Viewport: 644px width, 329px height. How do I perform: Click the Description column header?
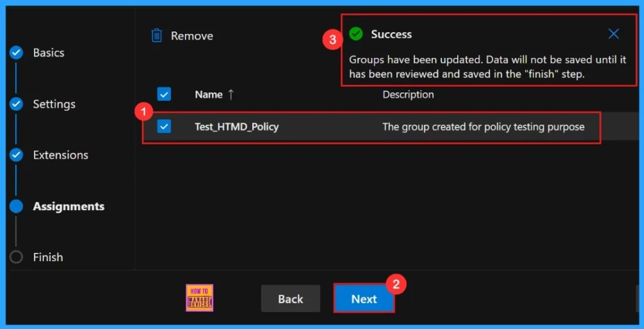tap(408, 94)
